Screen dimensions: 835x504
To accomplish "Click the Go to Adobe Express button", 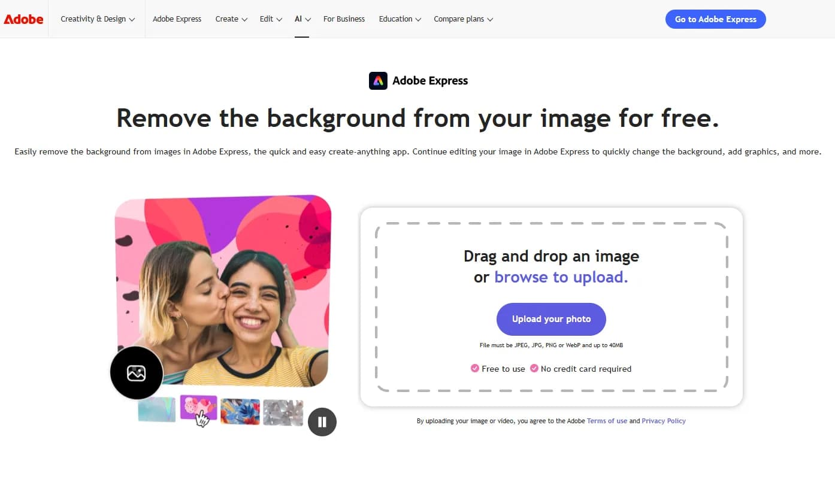I will (x=715, y=19).
